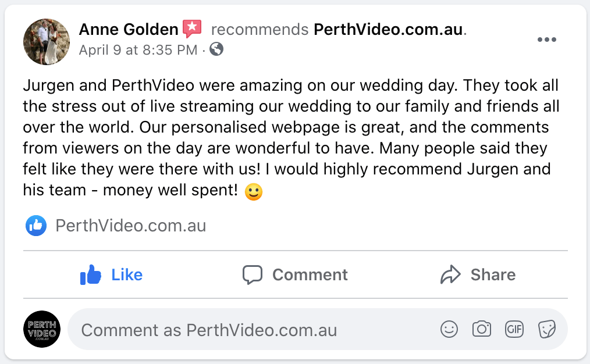Open the emoji picker in comment box
This screenshot has height=364, width=590.
[449, 330]
